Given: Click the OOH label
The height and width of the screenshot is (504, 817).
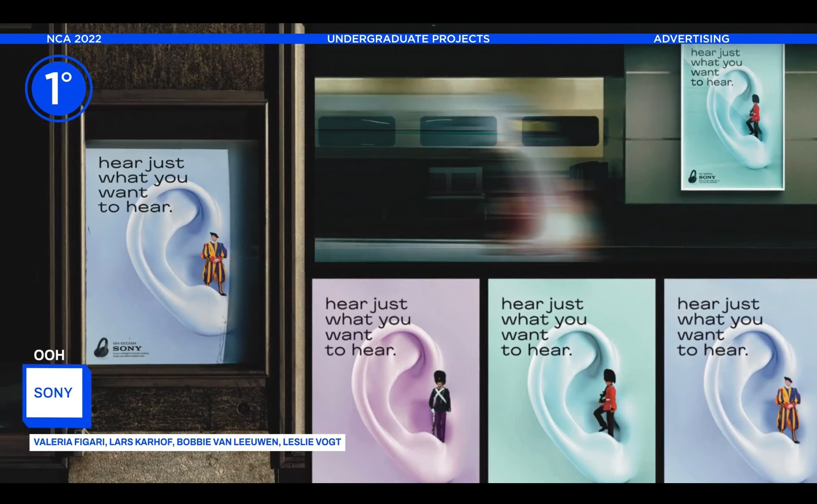Looking at the screenshot, I should point(49,355).
